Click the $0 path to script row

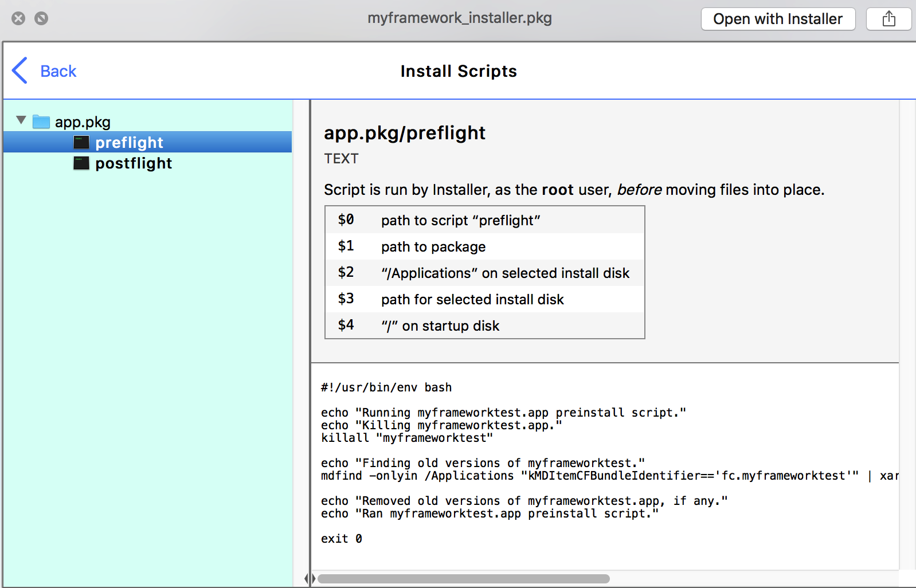(484, 220)
